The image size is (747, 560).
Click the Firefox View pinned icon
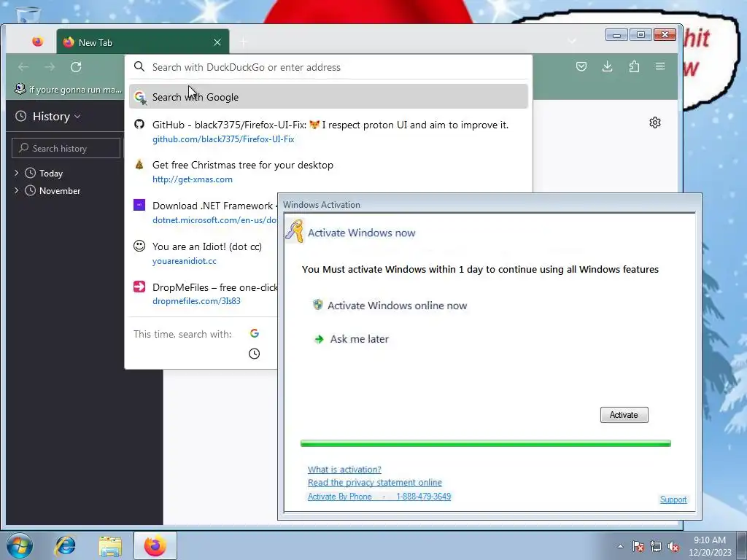37,42
